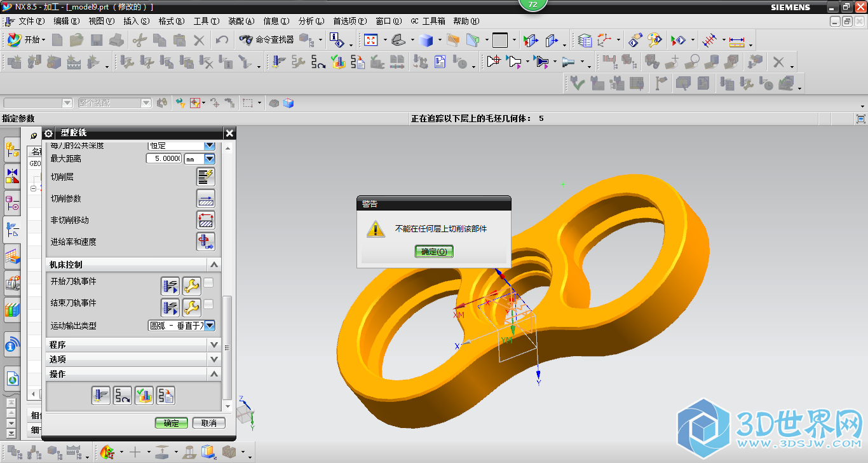Open the Constraint Navigator sidebar tab
The width and height of the screenshot is (868, 463).
pyautogui.click(x=12, y=177)
